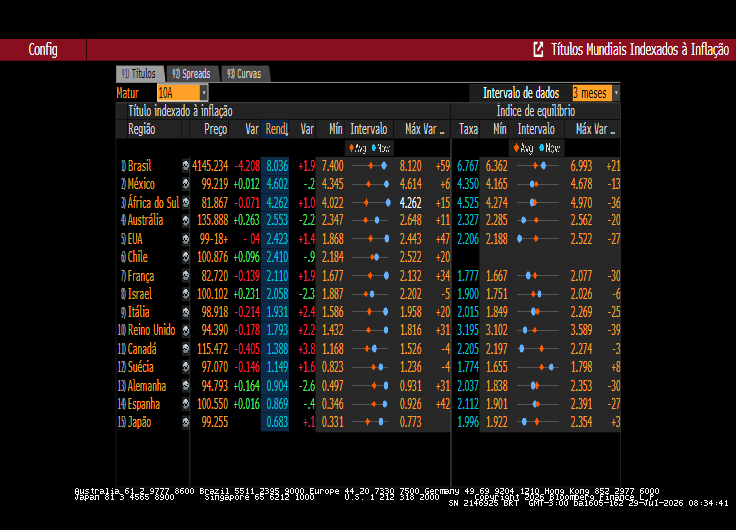Click the highlighted África do Sul Máx 4.262
Viewport: 736px width, 530px height.
coord(410,202)
